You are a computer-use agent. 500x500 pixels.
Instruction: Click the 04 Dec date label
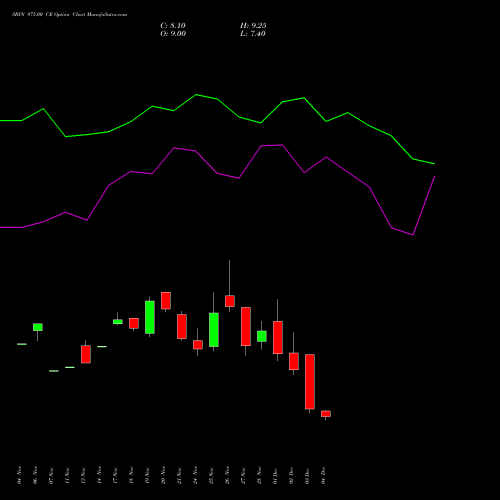[x=323, y=475]
